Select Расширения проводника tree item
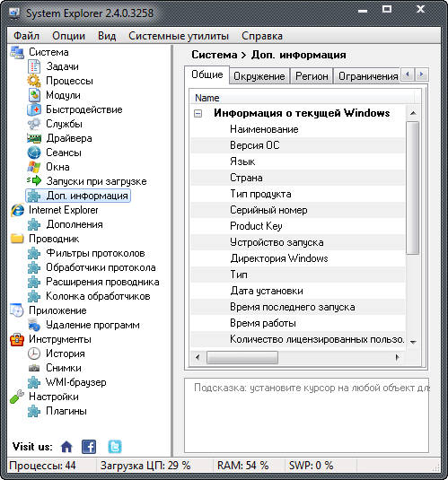This screenshot has width=448, height=480. (102, 282)
